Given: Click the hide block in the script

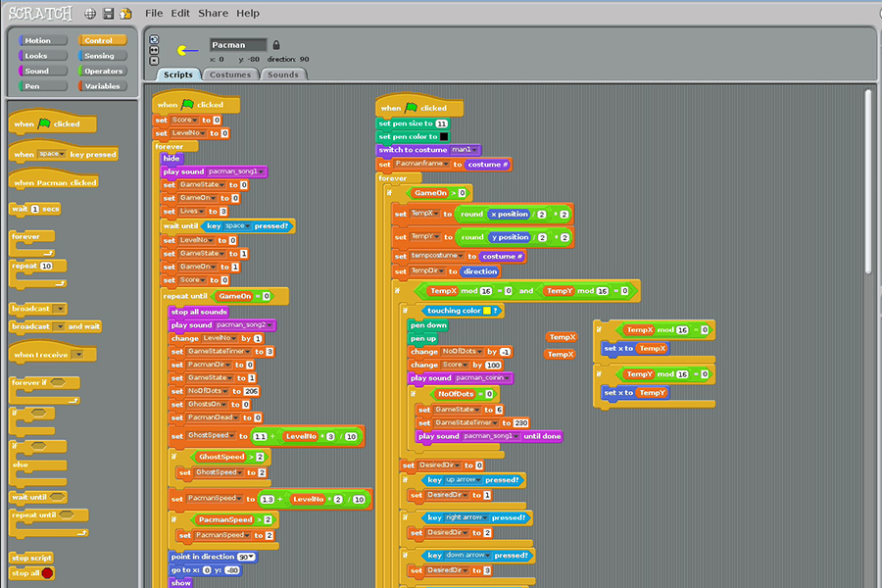Looking at the screenshot, I should [x=171, y=159].
